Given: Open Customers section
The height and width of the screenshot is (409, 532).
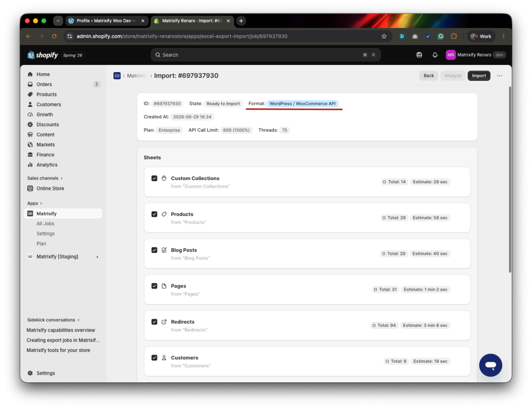Looking at the screenshot, I should 48,104.
